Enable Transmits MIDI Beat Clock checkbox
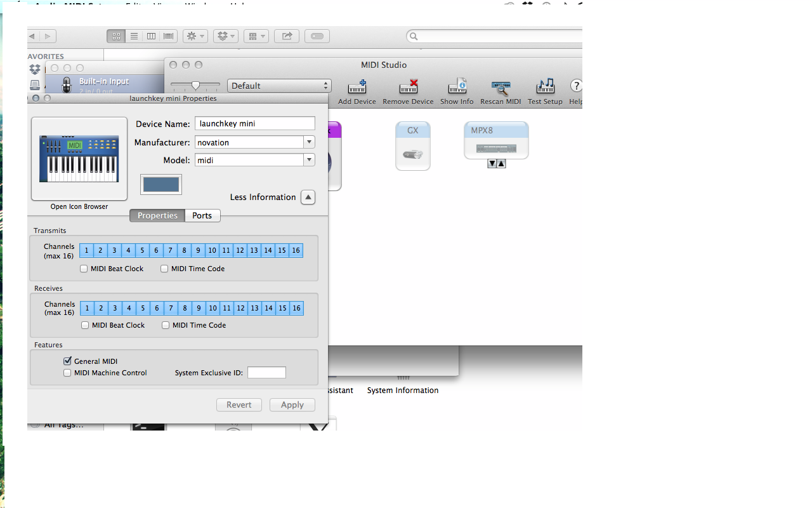Image resolution: width=812 pixels, height=508 pixels. pos(84,269)
